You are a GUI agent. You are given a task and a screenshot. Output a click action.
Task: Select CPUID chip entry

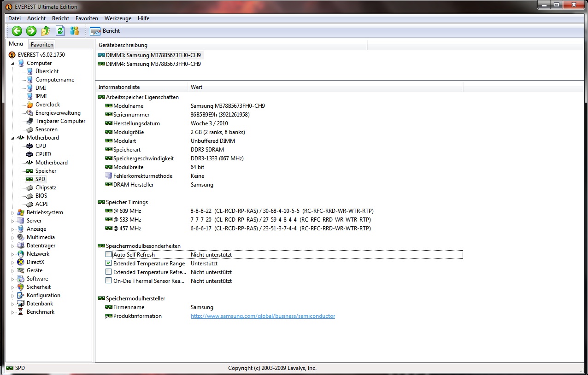43,154
